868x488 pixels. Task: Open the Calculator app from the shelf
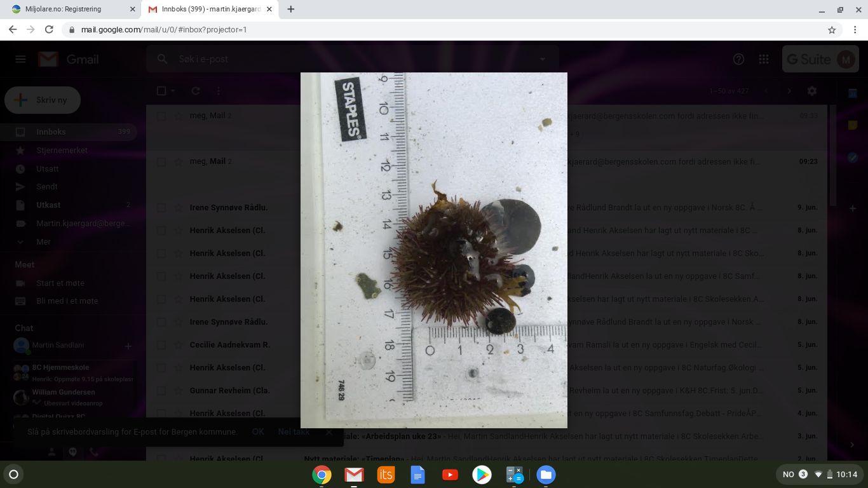click(x=514, y=475)
